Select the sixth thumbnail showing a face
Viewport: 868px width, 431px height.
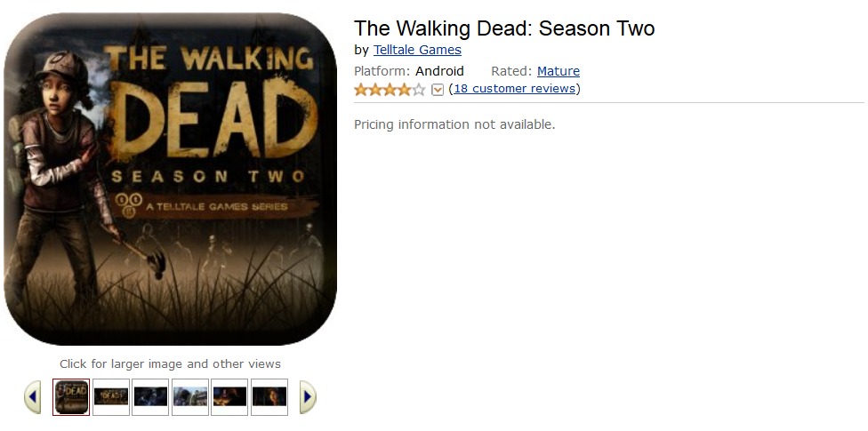click(269, 396)
